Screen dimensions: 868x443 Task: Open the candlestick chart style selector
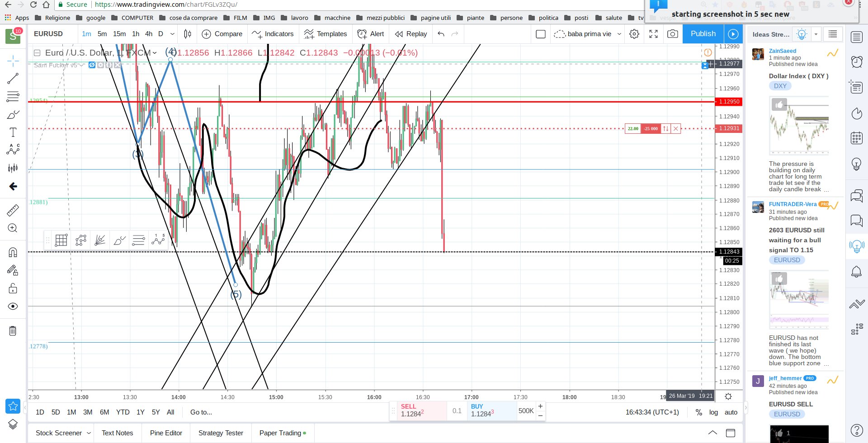click(188, 34)
